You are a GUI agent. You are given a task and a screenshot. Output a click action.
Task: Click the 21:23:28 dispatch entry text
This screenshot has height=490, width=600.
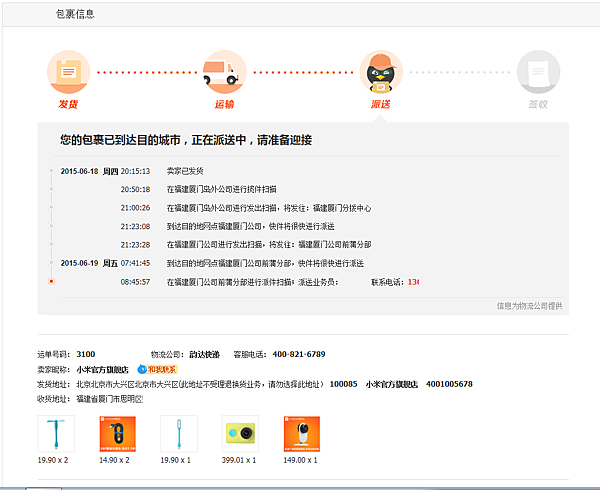(x=269, y=244)
